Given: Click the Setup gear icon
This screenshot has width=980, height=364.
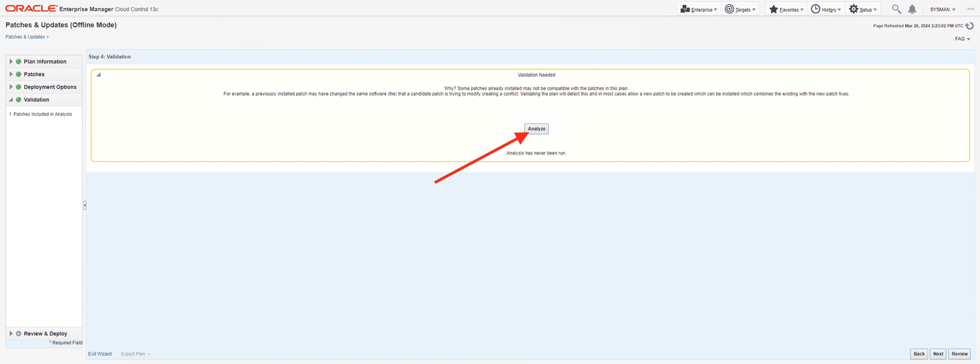Looking at the screenshot, I should 854,9.
